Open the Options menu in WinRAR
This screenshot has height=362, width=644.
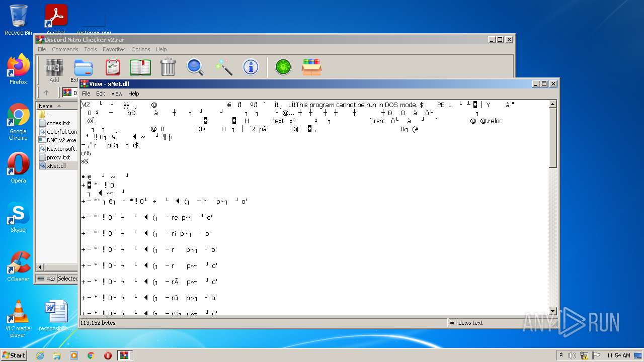click(x=141, y=49)
